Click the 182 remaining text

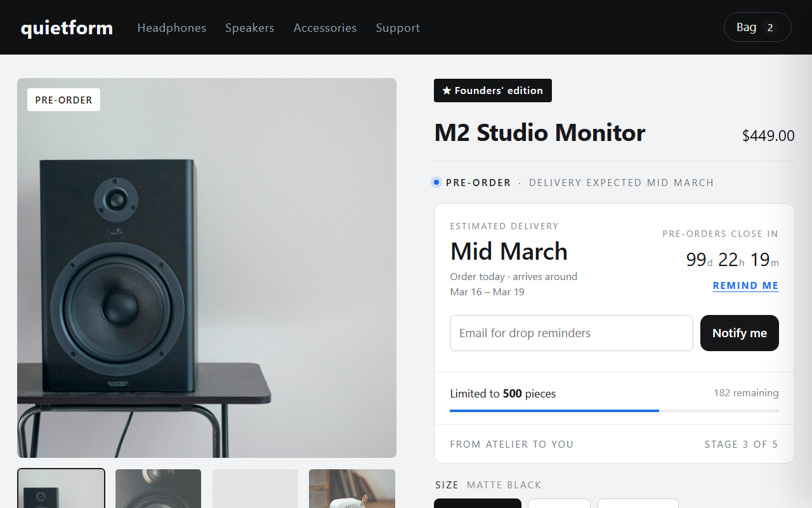click(x=746, y=393)
